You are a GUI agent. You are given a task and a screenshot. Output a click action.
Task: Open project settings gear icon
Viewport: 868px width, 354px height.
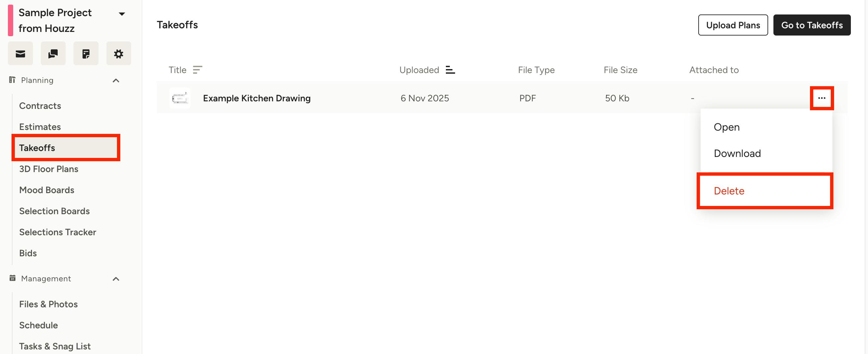[x=119, y=54]
